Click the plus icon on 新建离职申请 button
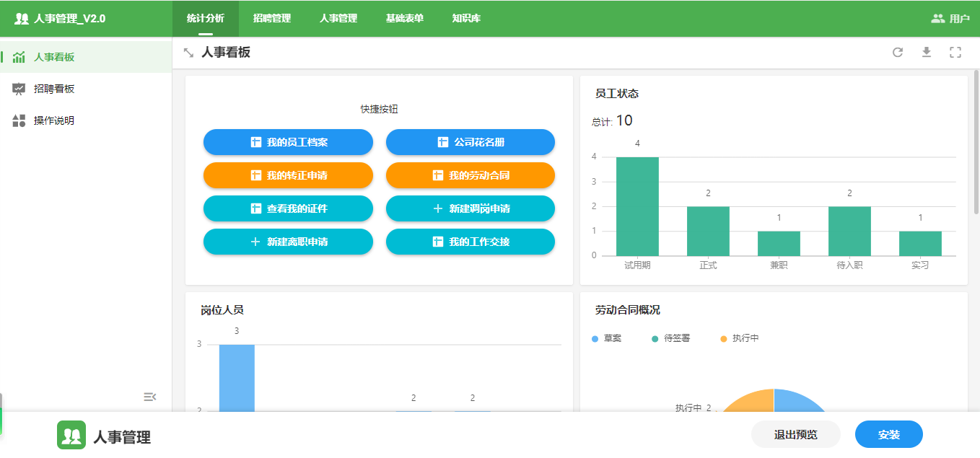Image resolution: width=980 pixels, height=458 pixels. click(x=255, y=242)
